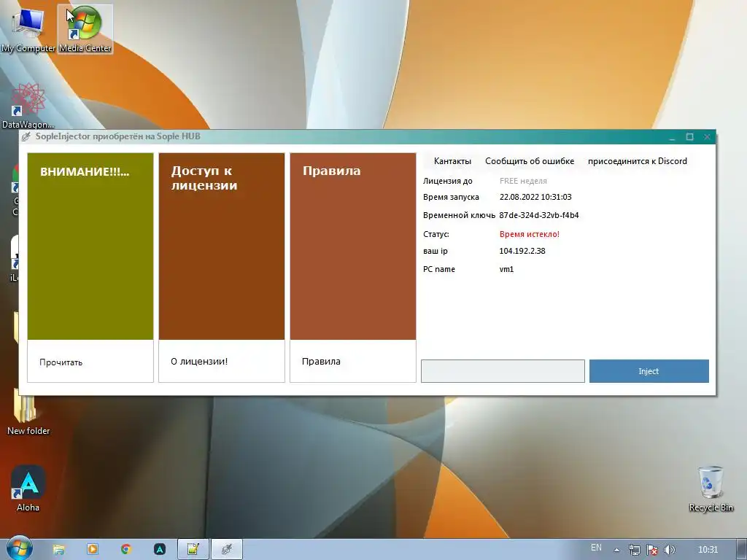Open the Action Center flag icon
Screen dimensions: 747x560
coord(652,550)
